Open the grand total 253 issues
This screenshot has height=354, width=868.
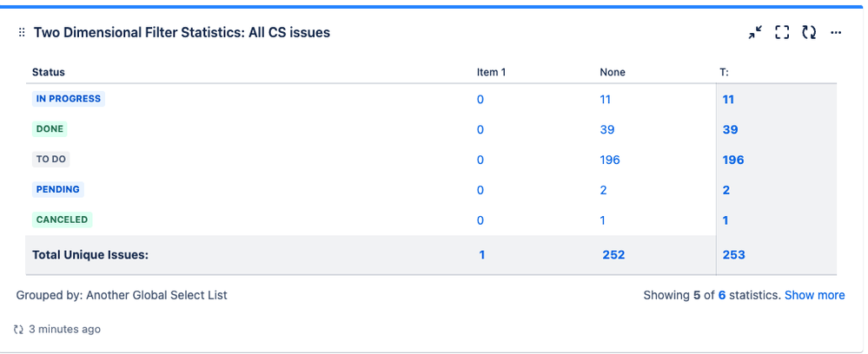point(733,255)
